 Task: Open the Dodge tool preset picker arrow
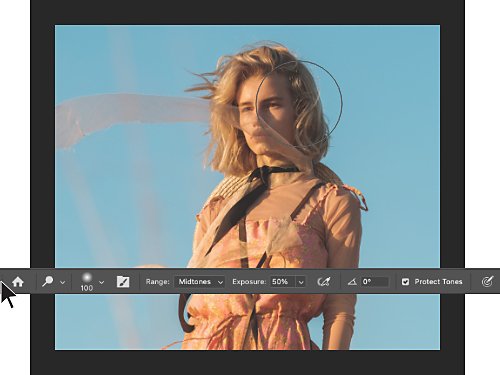click(62, 282)
